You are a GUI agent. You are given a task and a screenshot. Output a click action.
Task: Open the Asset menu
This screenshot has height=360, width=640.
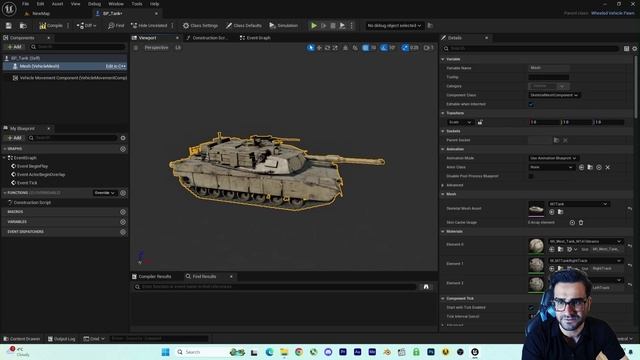coord(58,4)
